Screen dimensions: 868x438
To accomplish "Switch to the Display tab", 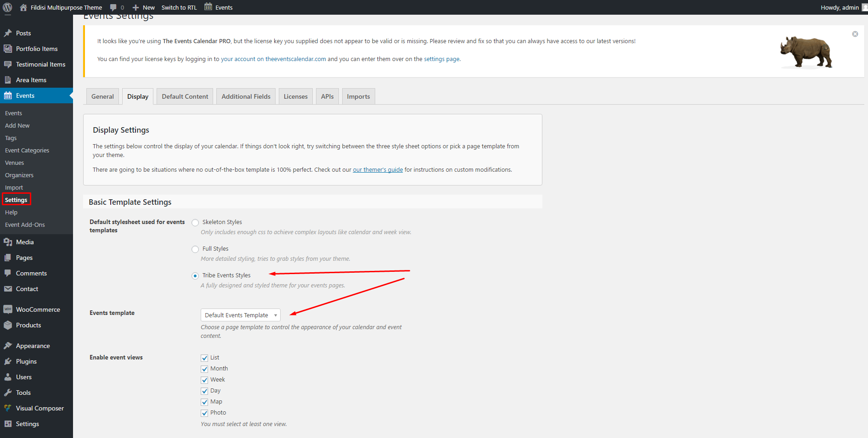I will (138, 96).
